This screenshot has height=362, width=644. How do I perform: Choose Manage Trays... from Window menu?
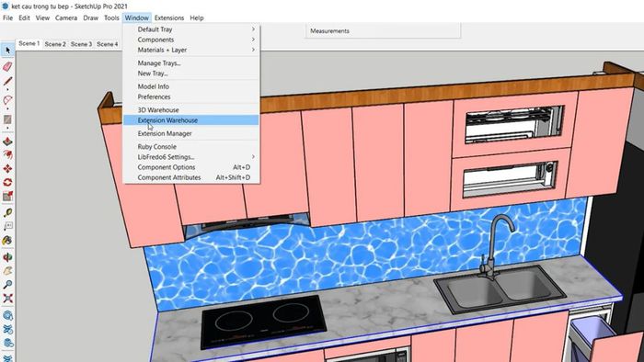tap(191, 63)
